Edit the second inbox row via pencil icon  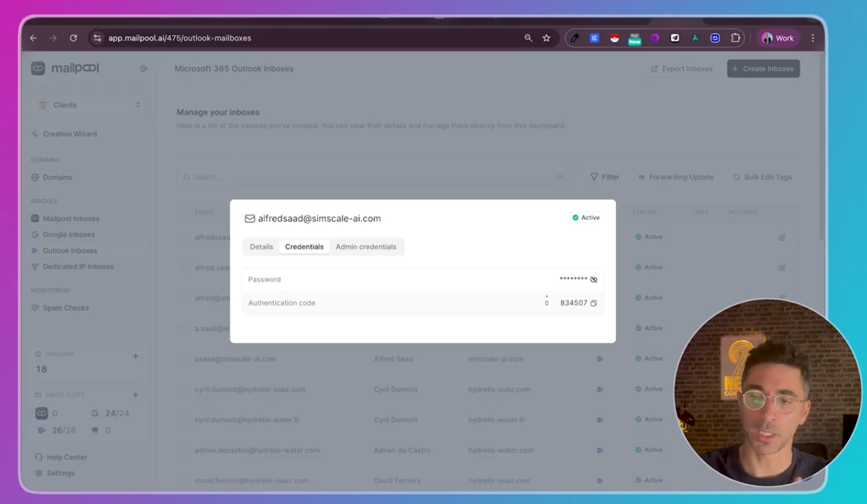point(782,268)
